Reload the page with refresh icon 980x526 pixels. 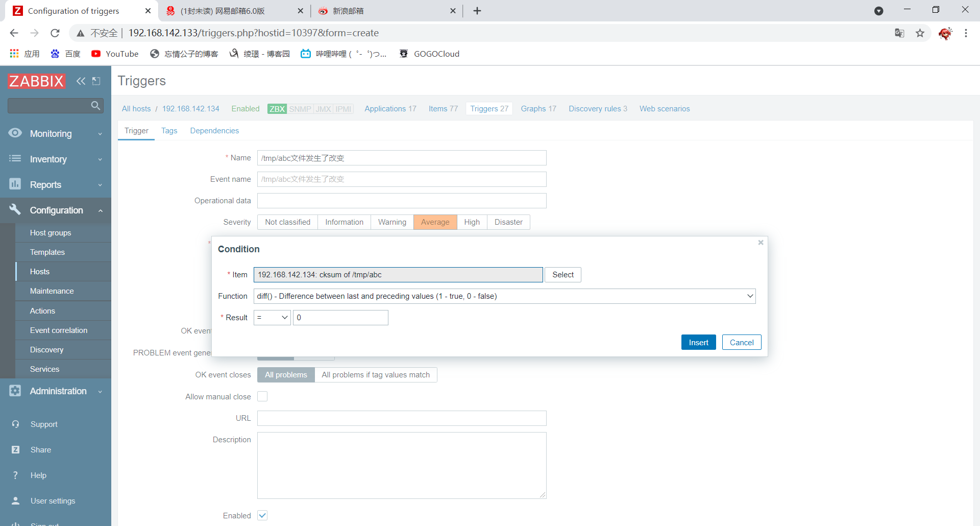coord(55,33)
